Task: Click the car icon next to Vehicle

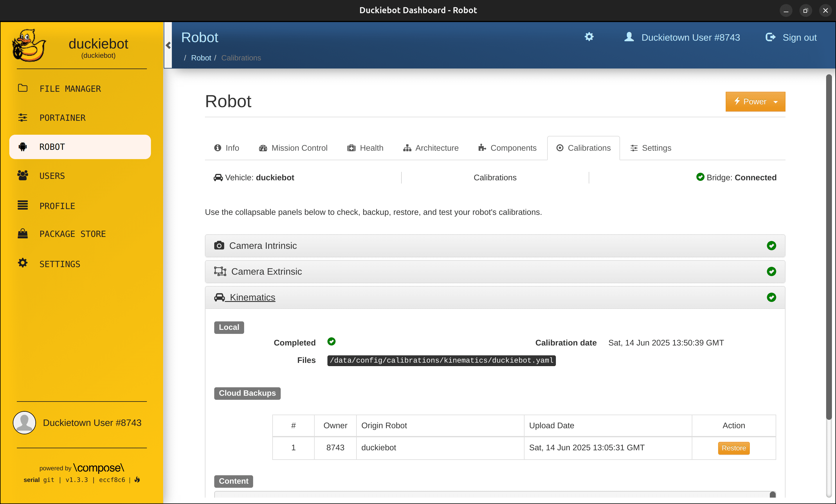Action: (218, 177)
